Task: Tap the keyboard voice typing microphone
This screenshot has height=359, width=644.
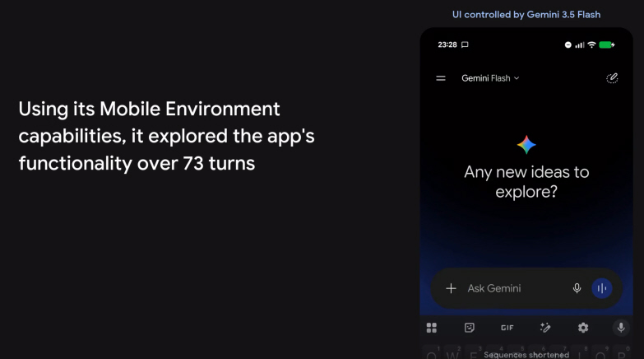Action: [621, 328]
